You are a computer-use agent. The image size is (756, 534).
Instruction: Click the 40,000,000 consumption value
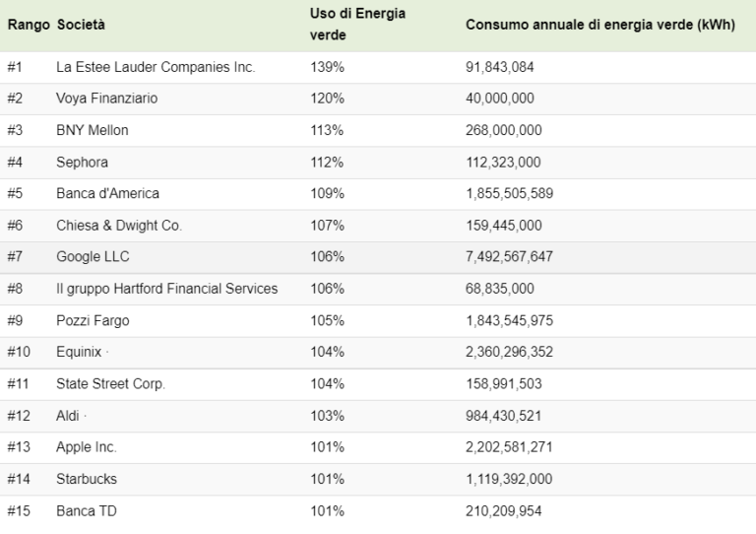tap(499, 99)
